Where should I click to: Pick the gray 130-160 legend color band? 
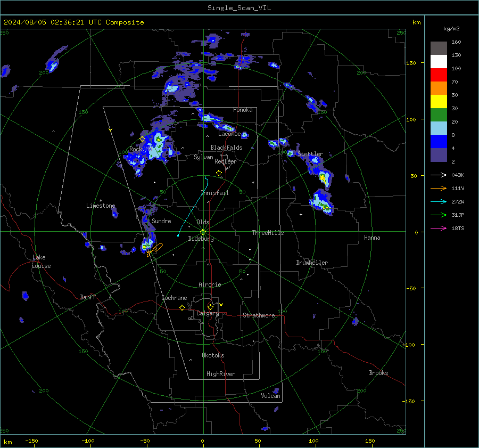pyautogui.click(x=439, y=48)
